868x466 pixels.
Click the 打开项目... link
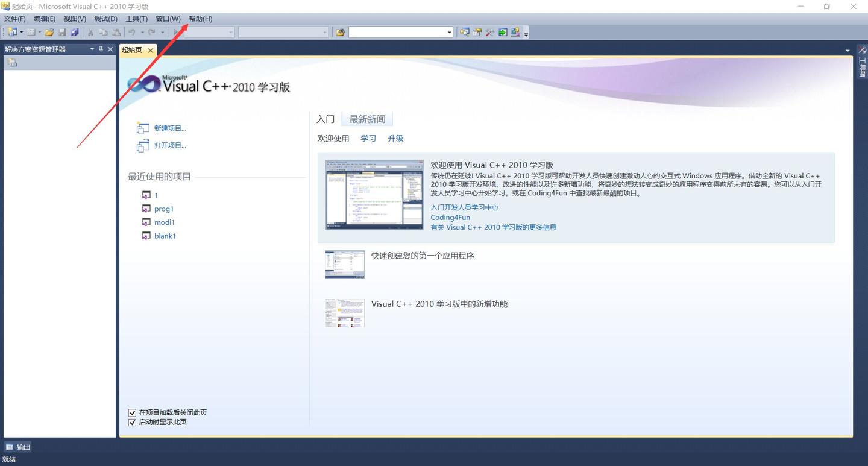coord(171,145)
